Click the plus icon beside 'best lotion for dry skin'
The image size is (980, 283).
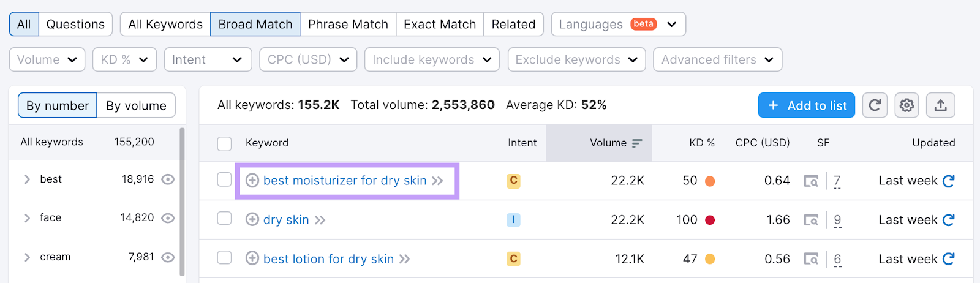click(252, 258)
